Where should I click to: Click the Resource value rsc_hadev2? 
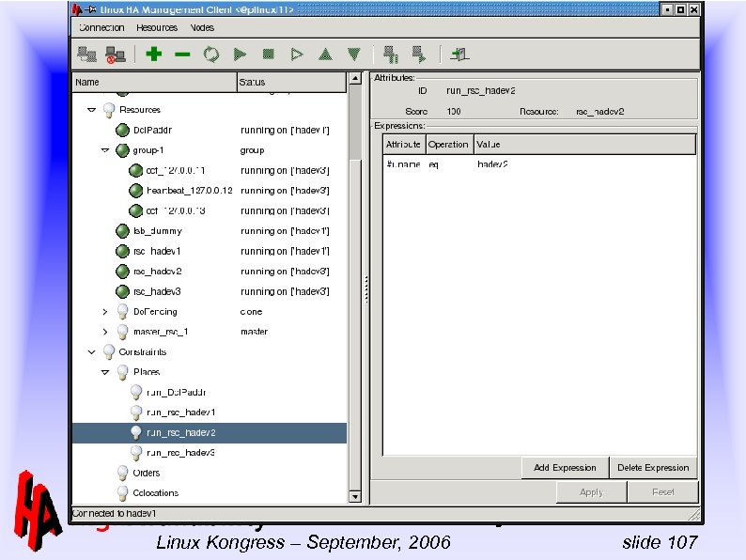[x=600, y=112]
